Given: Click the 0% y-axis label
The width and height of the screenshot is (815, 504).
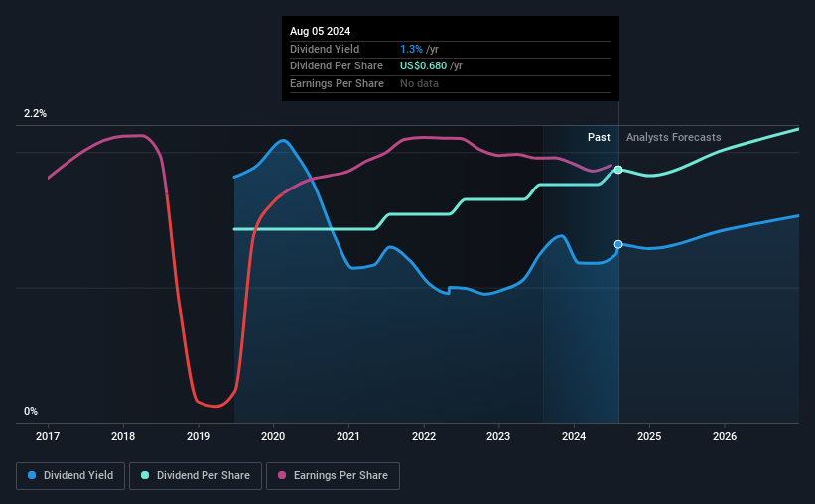Looking at the screenshot, I should click(31, 411).
